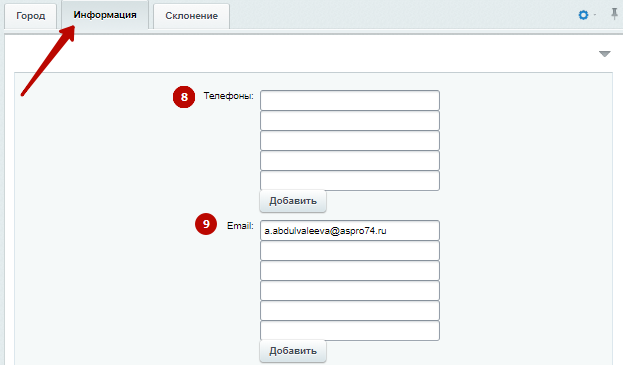Select the third Телефоны input field

pos(350,141)
